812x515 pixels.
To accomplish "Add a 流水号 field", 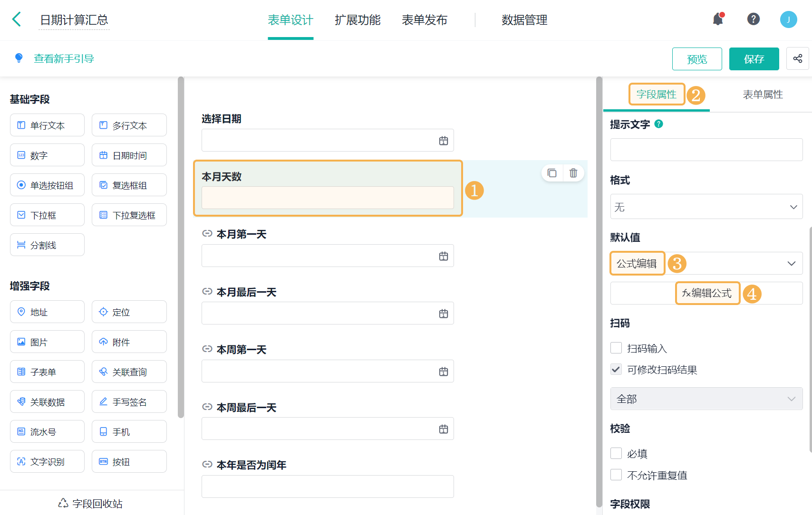I will pos(47,431).
